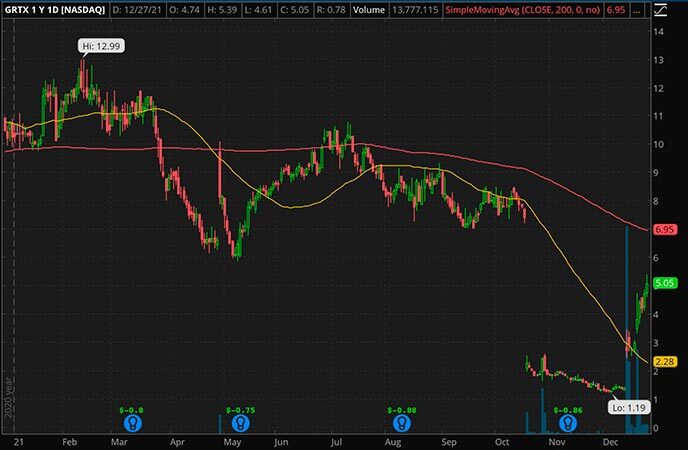Click the earnings lightbulb icon labeled $-0.75
688x450 pixels.
coord(240,423)
